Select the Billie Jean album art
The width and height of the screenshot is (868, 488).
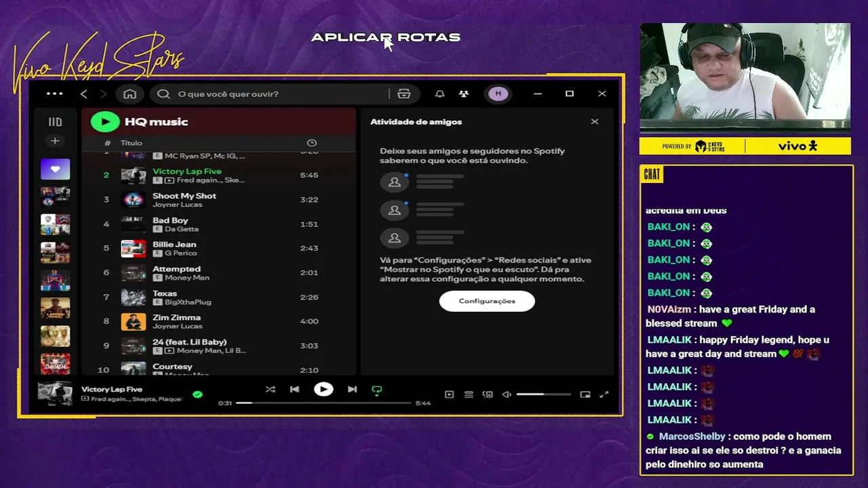pyautogui.click(x=133, y=249)
